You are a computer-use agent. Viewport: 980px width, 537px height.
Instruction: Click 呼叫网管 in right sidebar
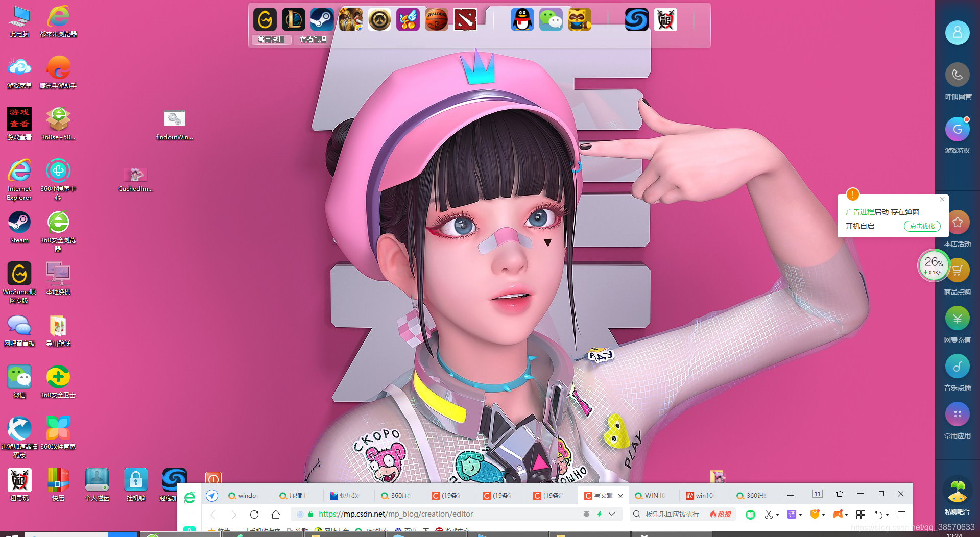pyautogui.click(x=958, y=82)
